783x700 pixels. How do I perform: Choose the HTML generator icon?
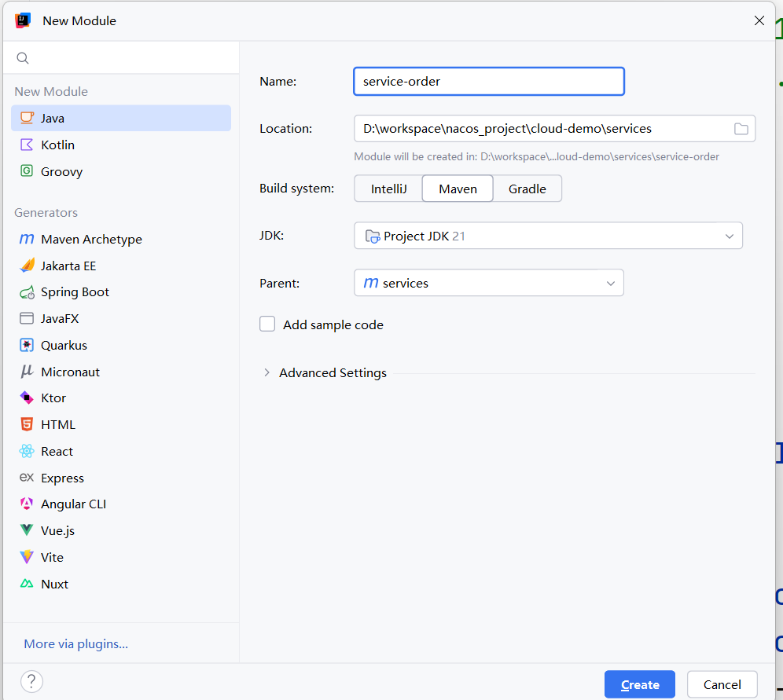[27, 424]
